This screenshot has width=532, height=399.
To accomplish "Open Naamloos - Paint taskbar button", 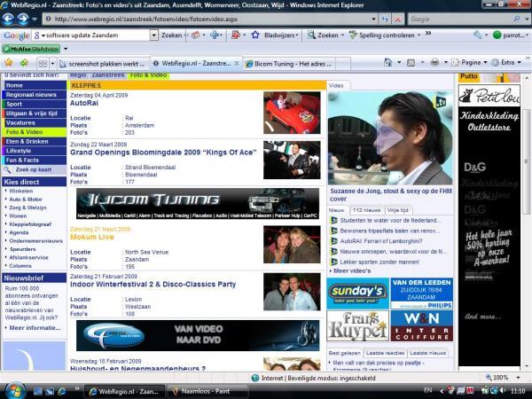I will tap(207, 391).
